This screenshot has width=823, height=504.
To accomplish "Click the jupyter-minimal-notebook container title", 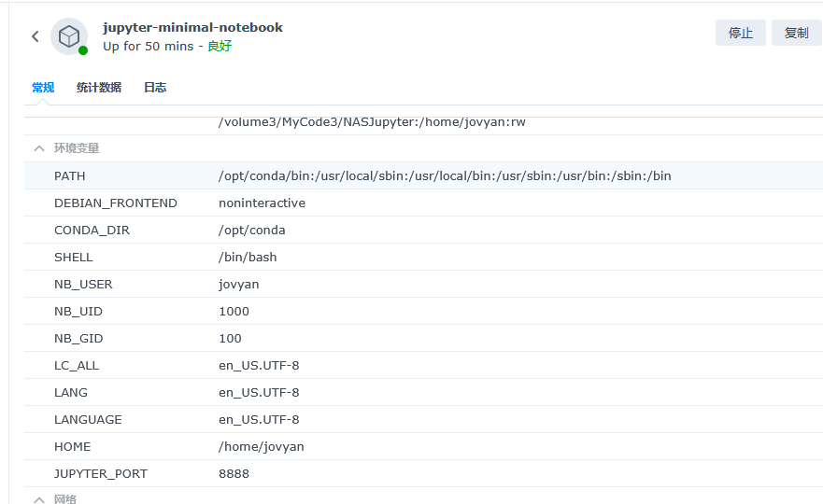I will [x=192, y=27].
